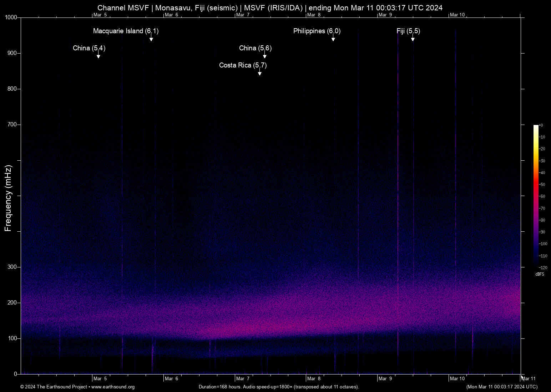Click the 1000 tick label on frequency axis
This screenshot has width=551, height=392.
11,17
